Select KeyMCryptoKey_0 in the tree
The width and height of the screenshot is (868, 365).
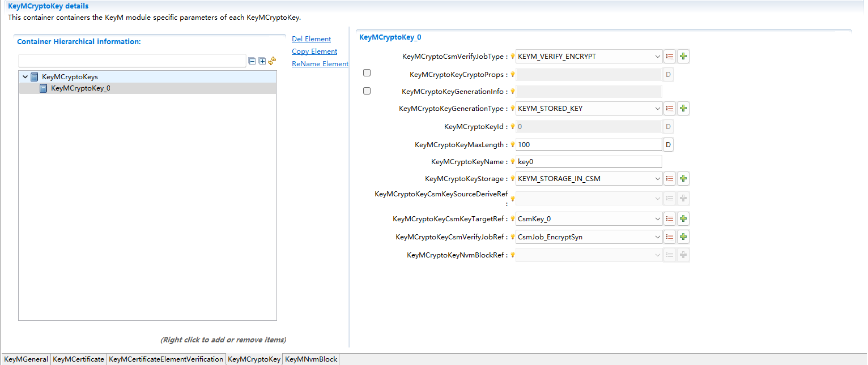coord(80,88)
